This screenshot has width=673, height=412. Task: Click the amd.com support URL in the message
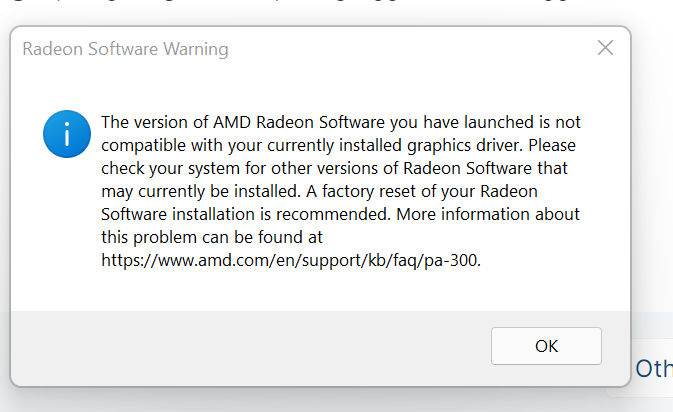291,260
